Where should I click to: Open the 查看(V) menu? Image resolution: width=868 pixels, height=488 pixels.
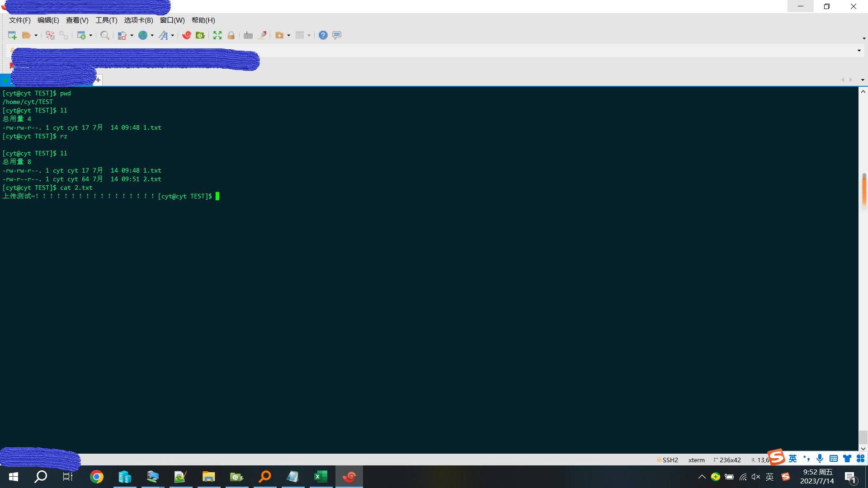[x=77, y=20]
